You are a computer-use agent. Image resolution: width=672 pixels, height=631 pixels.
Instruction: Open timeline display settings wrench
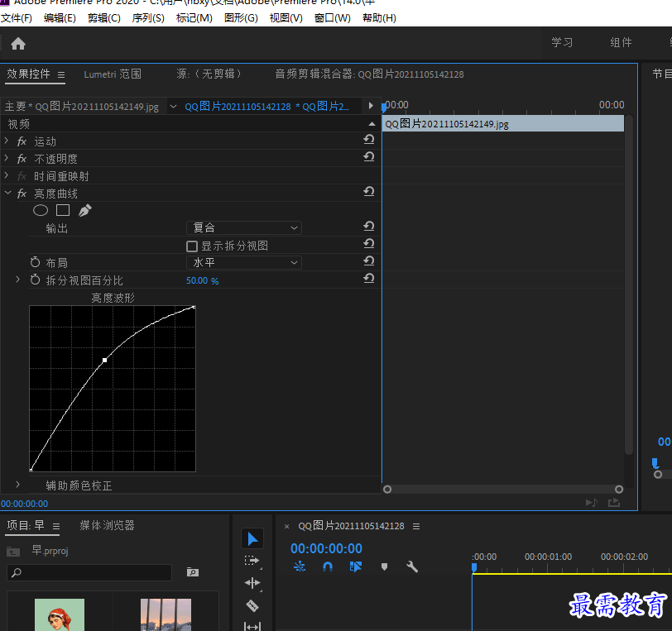(412, 566)
